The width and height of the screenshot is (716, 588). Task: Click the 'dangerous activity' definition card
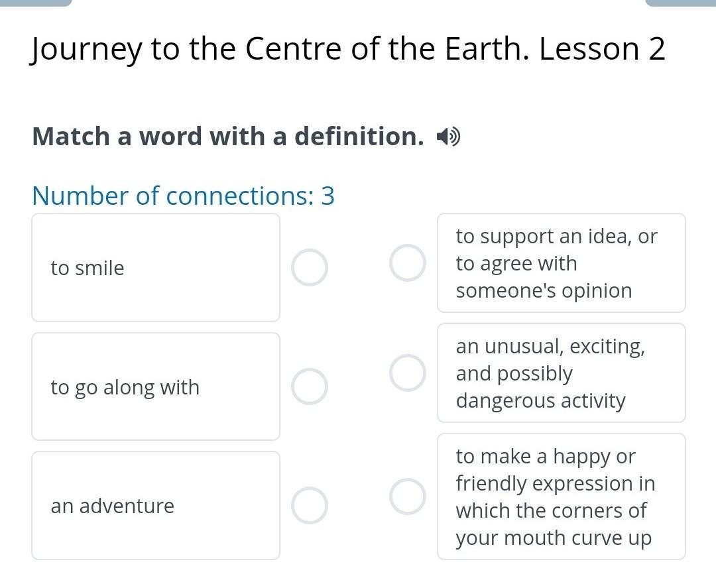point(562,373)
